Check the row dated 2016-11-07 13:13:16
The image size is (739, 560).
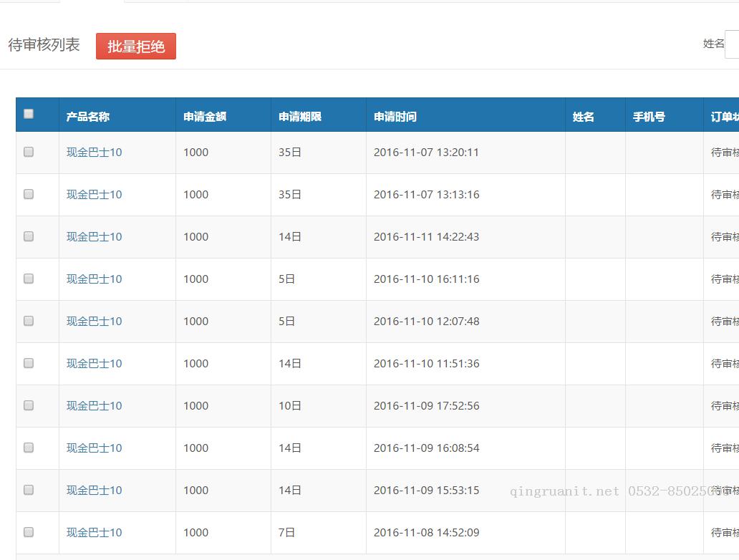click(x=29, y=194)
